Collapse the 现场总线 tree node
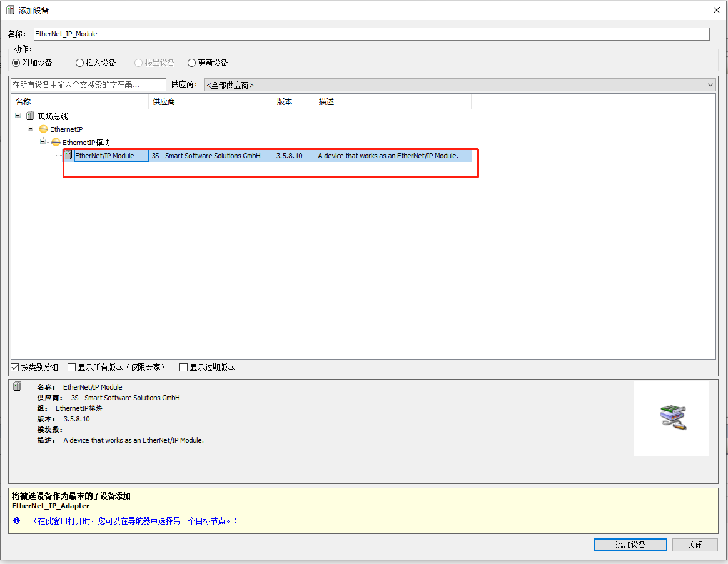The height and width of the screenshot is (564, 728). (x=18, y=116)
